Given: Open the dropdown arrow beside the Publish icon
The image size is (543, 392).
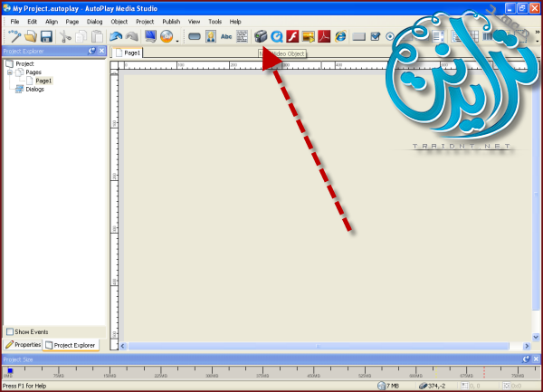Looking at the screenshot, I should click(x=177, y=41).
